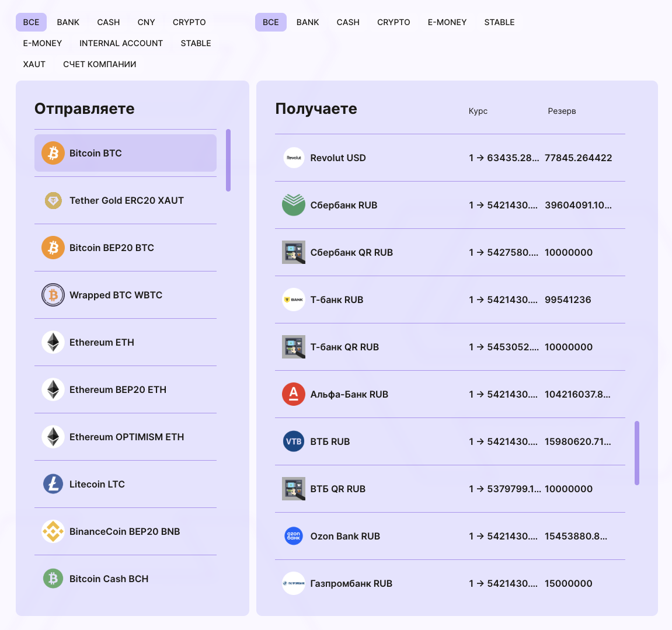Choose Litecoin LTC to send
The image size is (672, 630).
(125, 484)
